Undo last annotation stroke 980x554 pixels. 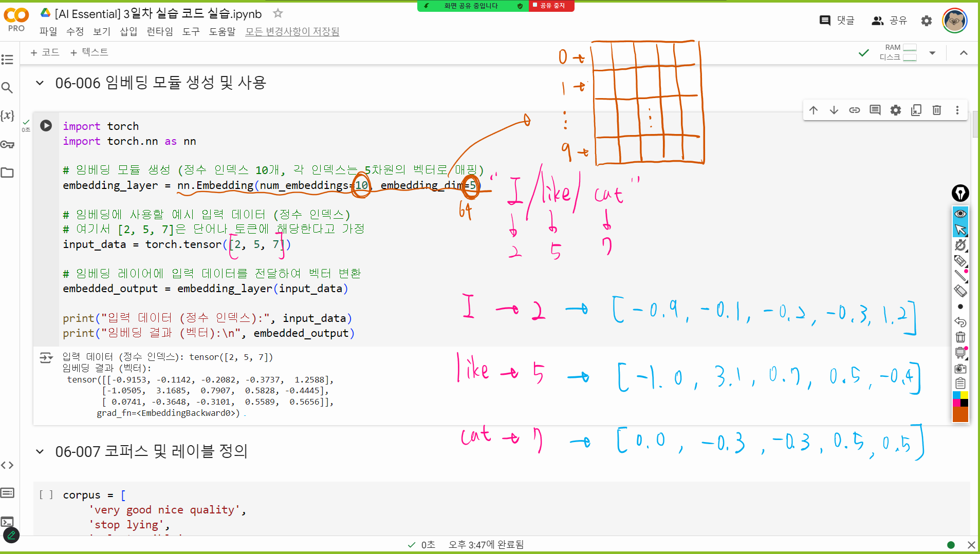(x=960, y=322)
